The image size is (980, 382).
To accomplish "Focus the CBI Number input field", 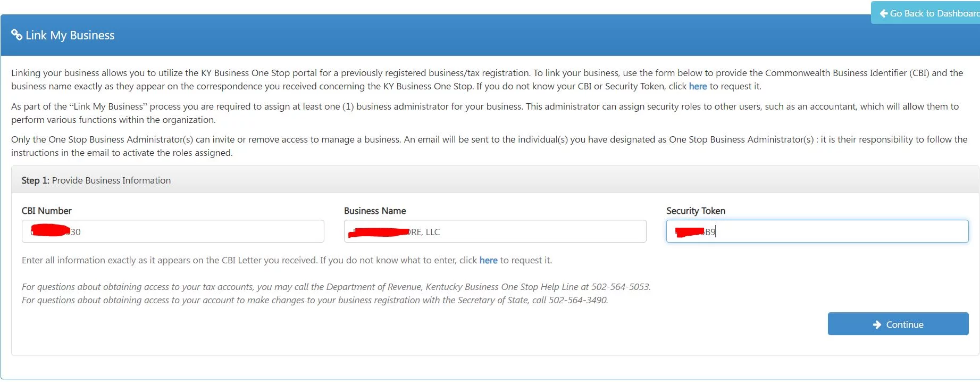I will point(173,231).
